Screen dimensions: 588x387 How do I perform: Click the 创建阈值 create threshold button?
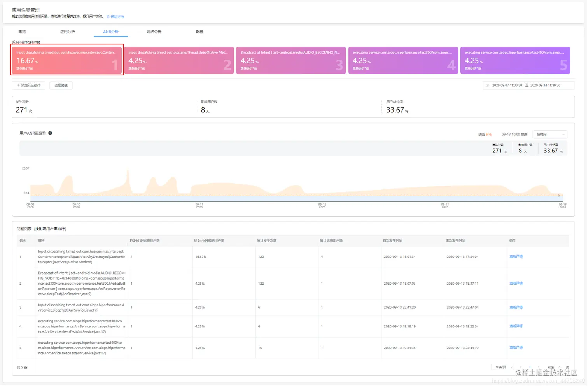[x=61, y=85]
